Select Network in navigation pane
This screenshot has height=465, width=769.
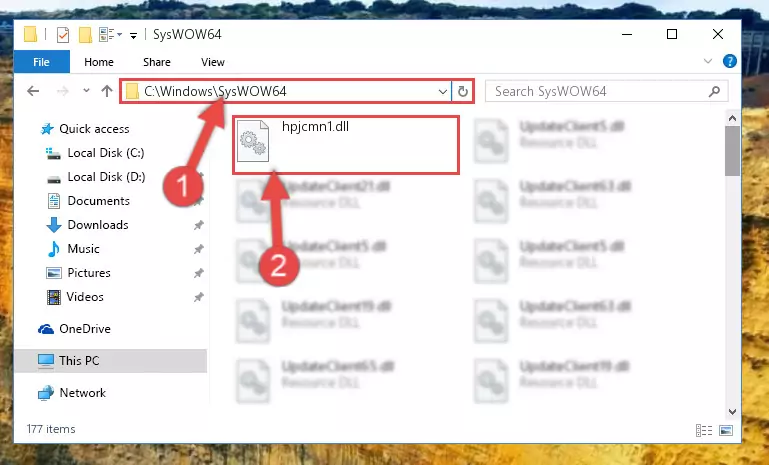click(x=82, y=393)
